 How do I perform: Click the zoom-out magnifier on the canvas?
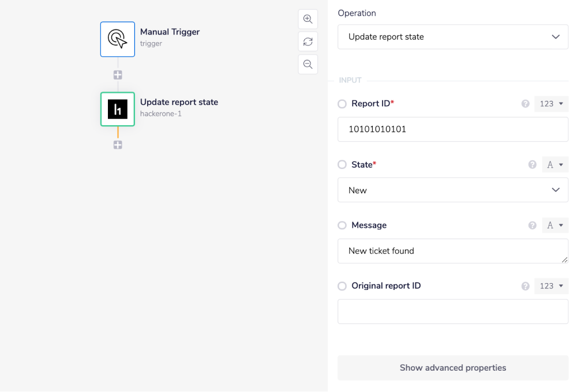tap(308, 64)
